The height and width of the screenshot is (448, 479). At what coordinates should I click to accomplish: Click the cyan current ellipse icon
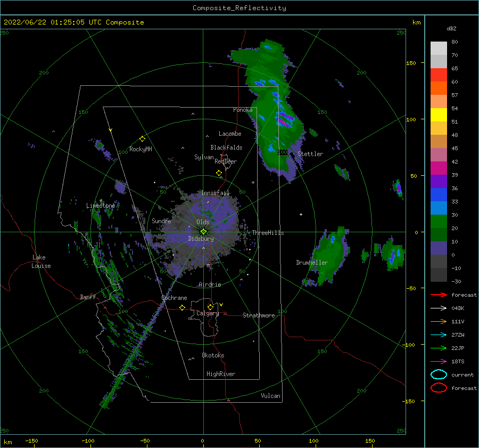tap(439, 374)
